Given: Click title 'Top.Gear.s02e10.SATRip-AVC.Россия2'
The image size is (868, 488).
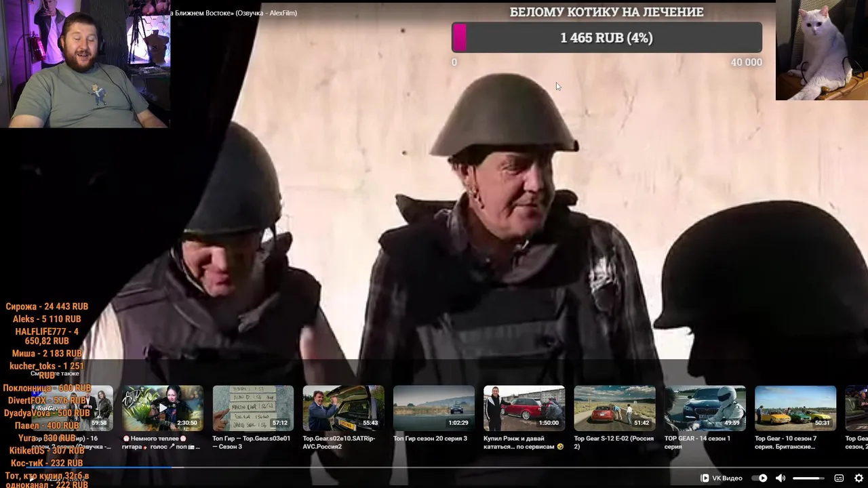Looking at the screenshot, I should 339,443.
